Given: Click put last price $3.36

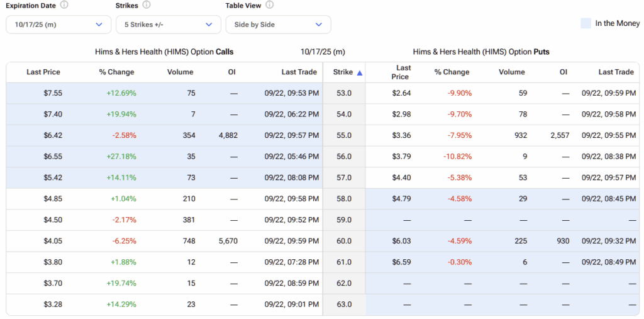Looking at the screenshot, I should [x=401, y=136].
